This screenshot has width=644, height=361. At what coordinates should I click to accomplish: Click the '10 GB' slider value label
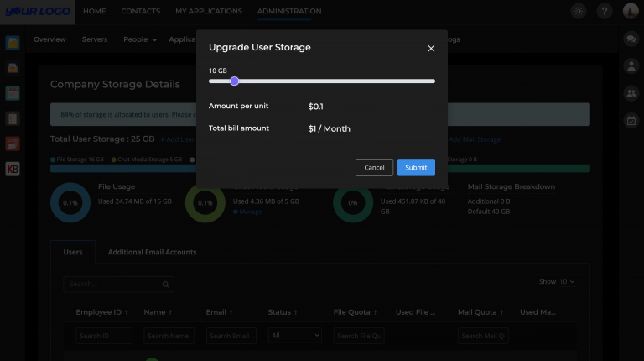[218, 71]
